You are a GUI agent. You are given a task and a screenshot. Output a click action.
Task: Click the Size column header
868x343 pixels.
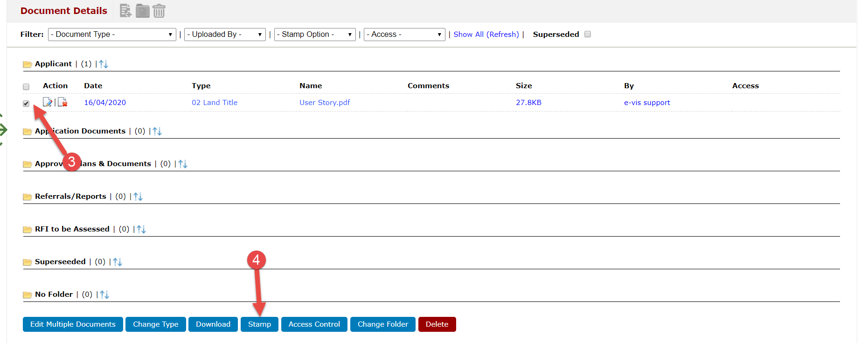(x=524, y=86)
